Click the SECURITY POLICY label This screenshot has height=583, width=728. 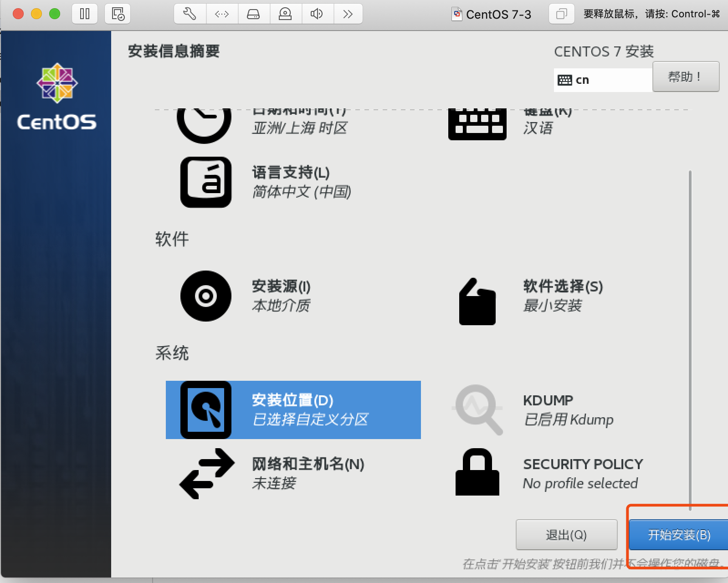click(x=583, y=464)
